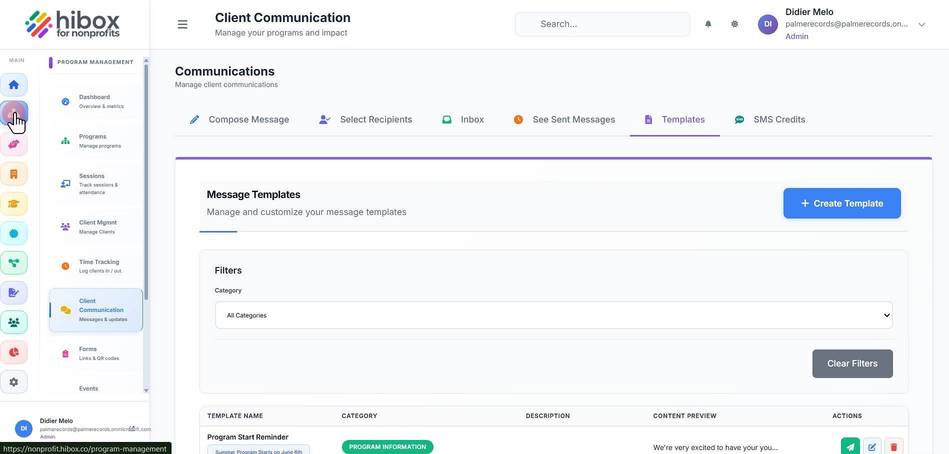Click the 'We're very excited' content preview
This screenshot has height=454, width=949.
[715, 448]
